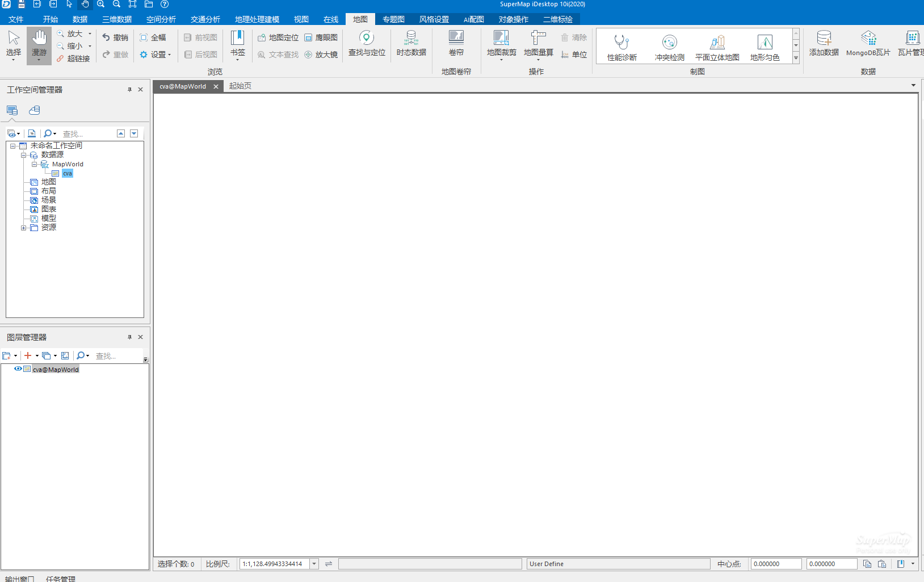Run 性能诊断 performance diagnosis

coord(622,48)
